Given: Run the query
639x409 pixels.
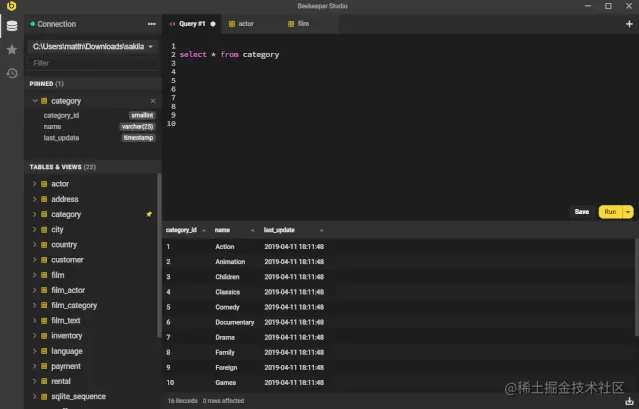Looking at the screenshot, I should click(x=610, y=212).
